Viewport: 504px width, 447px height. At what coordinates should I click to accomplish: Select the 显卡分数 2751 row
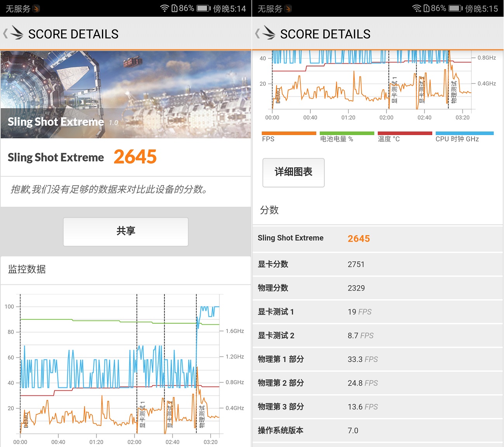(378, 264)
